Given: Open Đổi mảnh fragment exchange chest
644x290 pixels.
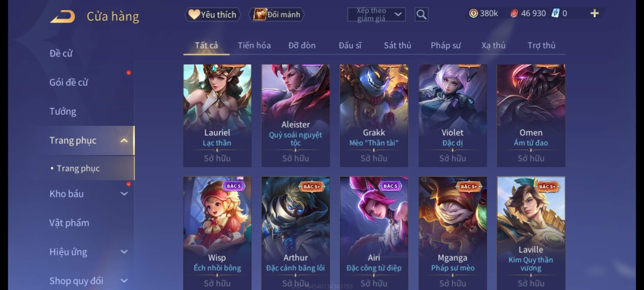Looking at the screenshot, I should 277,15.
